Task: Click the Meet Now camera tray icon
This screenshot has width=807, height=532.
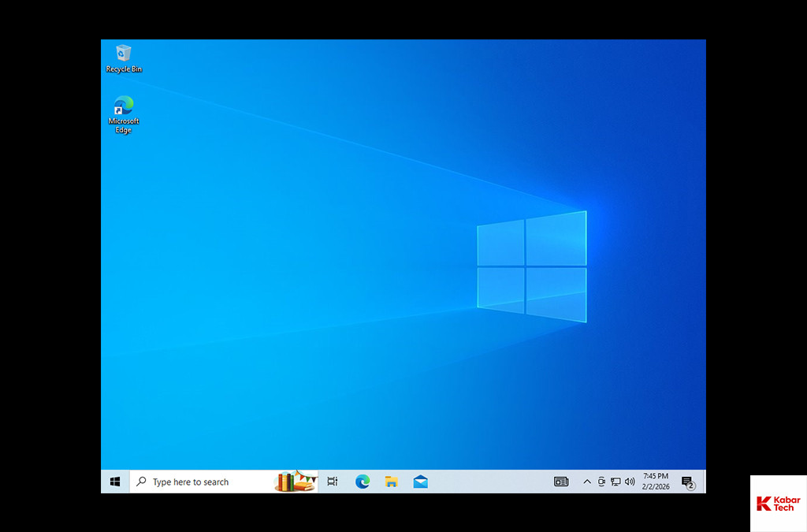Action: click(x=601, y=482)
